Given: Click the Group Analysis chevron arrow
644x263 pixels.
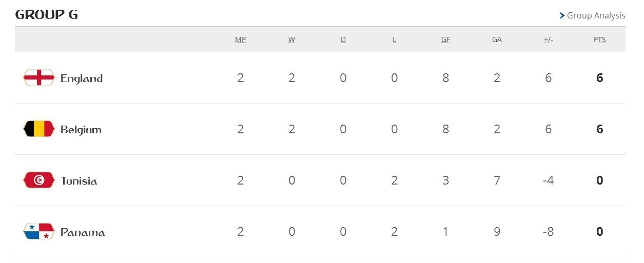Looking at the screenshot, I should pyautogui.click(x=562, y=16).
